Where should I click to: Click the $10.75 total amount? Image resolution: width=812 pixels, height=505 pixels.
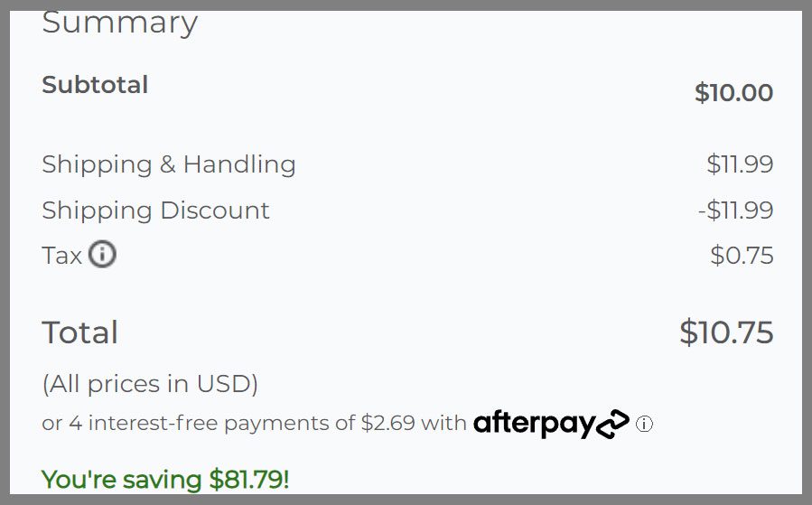726,332
